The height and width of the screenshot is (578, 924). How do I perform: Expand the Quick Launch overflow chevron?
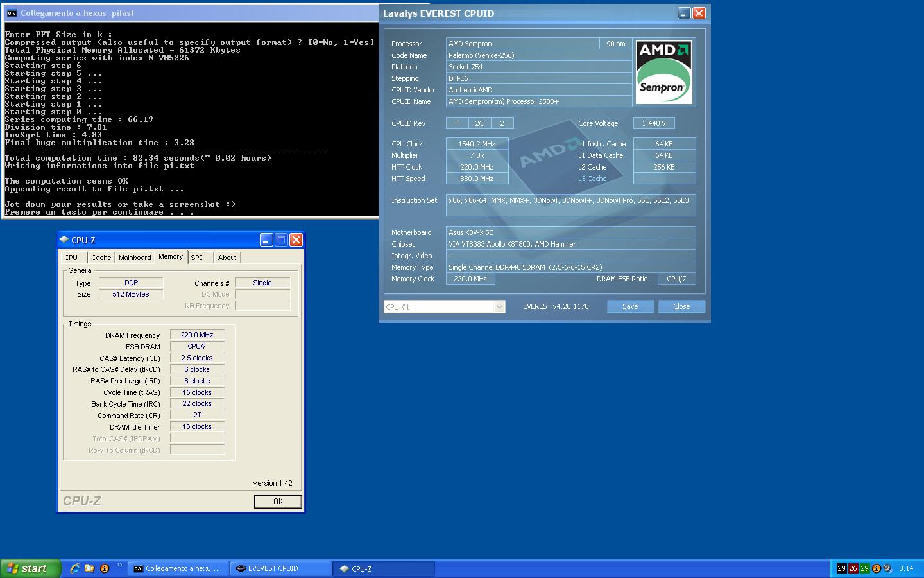click(119, 566)
